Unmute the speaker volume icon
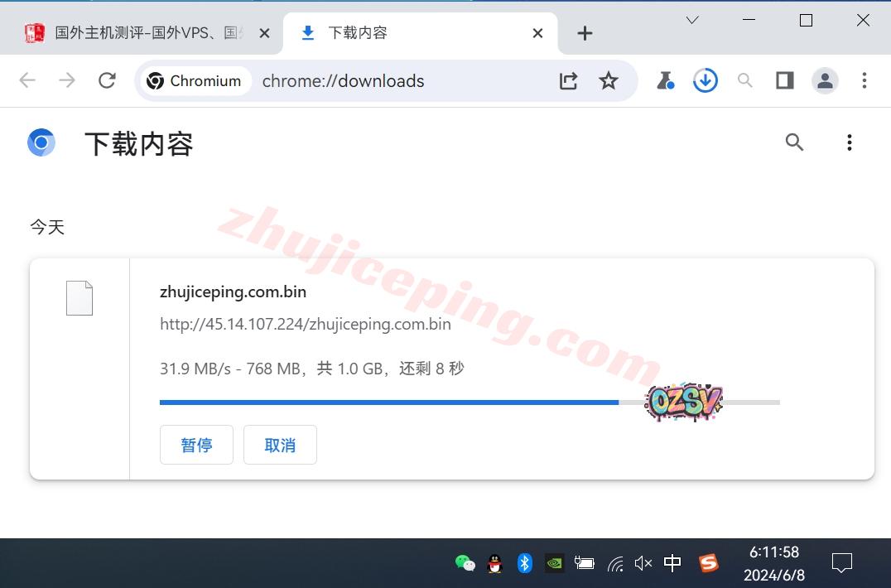891x588 pixels. tap(643, 563)
